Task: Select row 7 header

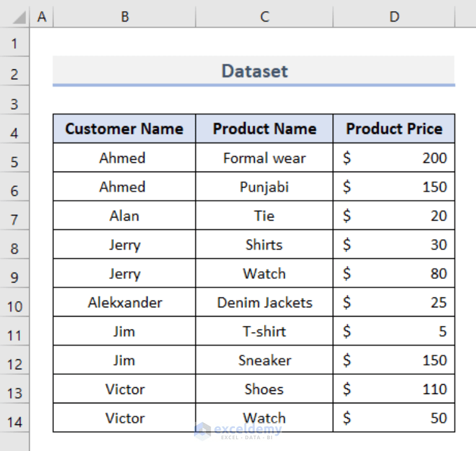Action: click(14, 216)
